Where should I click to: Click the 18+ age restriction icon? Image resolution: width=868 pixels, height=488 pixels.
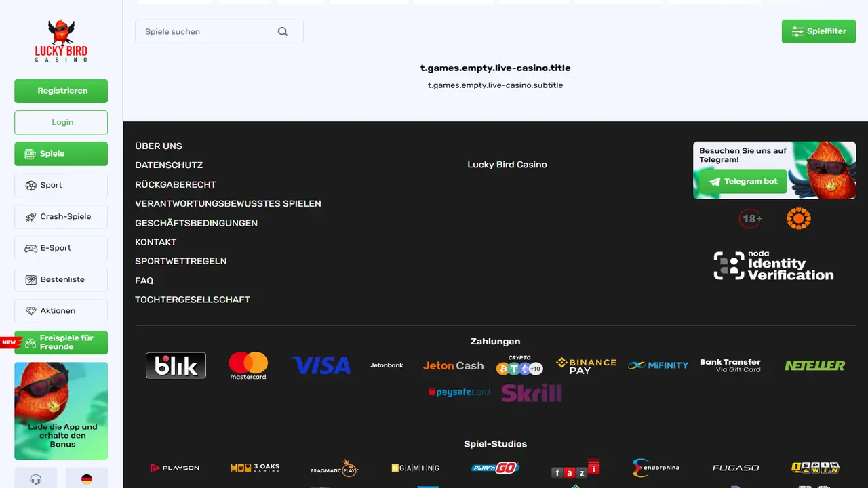click(x=751, y=218)
